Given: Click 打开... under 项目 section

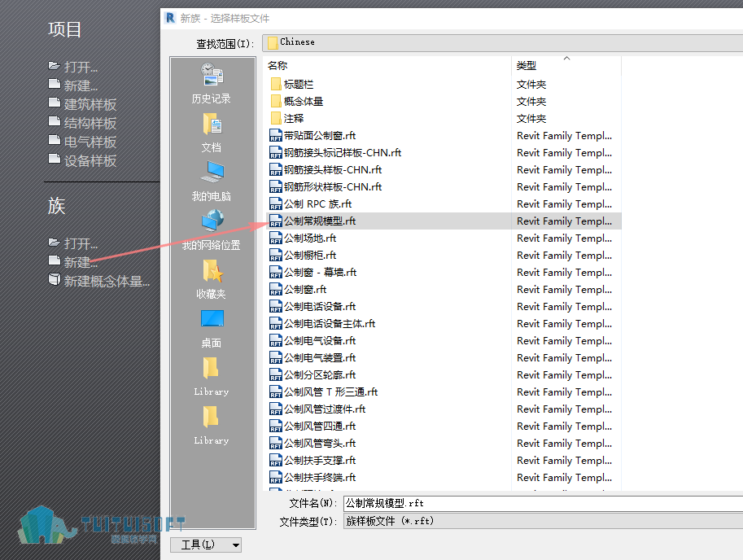Looking at the screenshot, I should pos(73,67).
